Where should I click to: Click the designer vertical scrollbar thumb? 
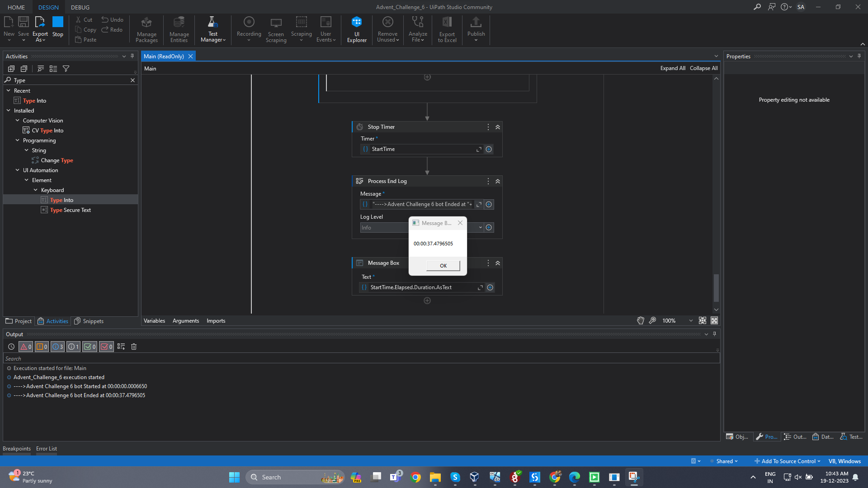(716, 288)
